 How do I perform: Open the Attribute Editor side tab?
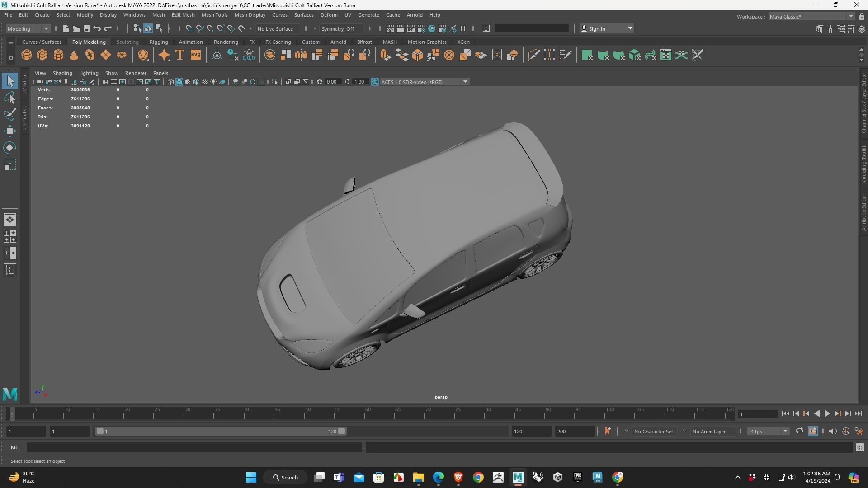point(863,212)
